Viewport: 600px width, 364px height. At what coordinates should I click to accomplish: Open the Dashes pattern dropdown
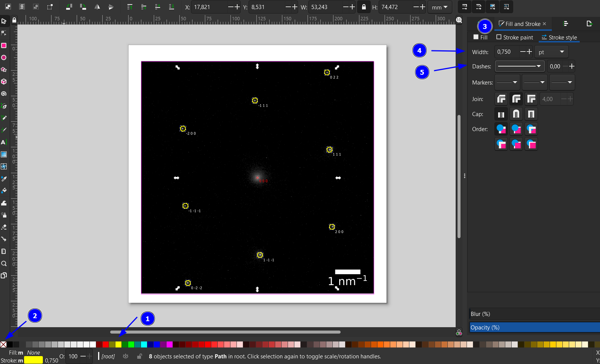point(520,66)
